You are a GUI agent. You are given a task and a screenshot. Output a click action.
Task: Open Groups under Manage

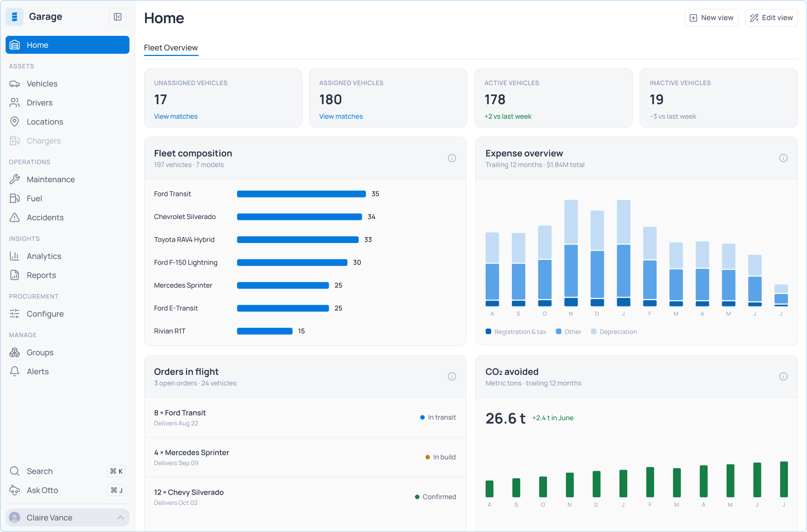68,352
